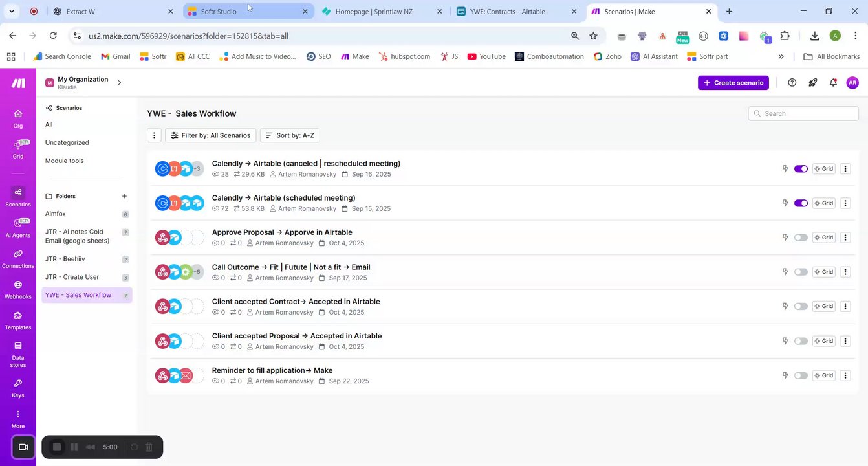Enable Approve Proposal scenario toggle

(x=801, y=238)
